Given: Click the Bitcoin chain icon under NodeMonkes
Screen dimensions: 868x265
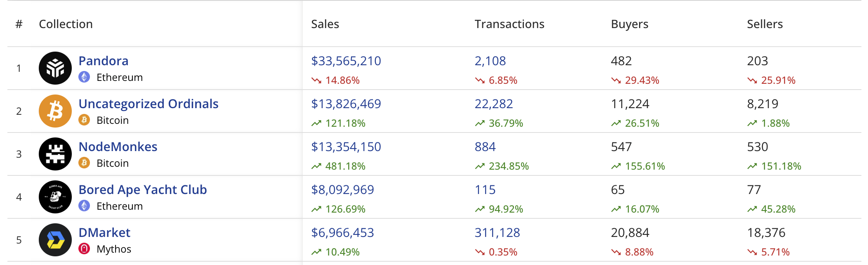Looking at the screenshot, I should tap(84, 163).
